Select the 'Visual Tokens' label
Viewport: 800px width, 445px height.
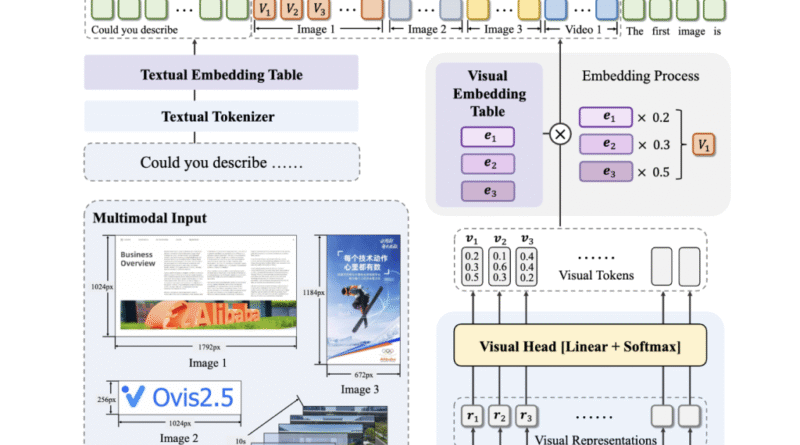596,276
